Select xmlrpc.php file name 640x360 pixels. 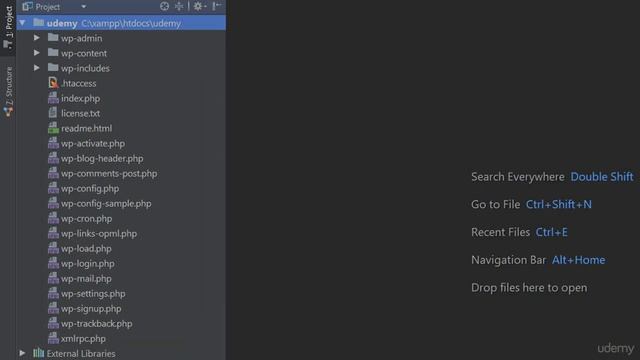tap(83, 339)
